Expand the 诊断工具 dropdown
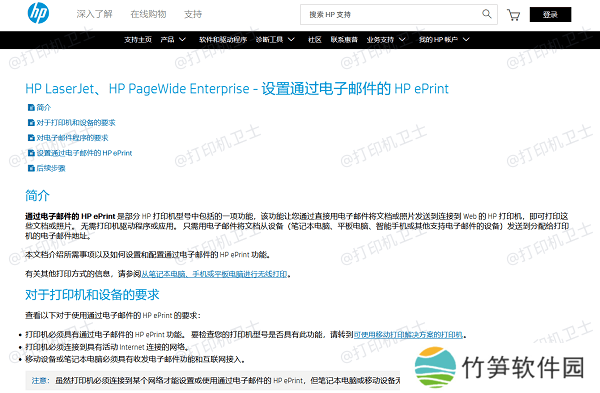 [275, 39]
